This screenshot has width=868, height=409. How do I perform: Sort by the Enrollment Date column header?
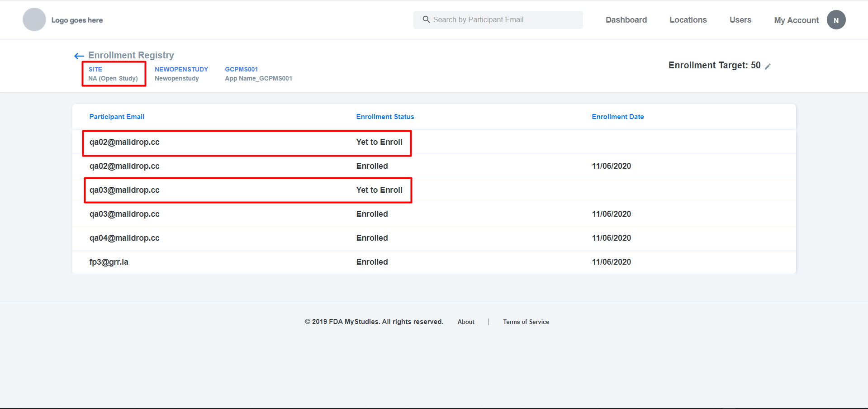[618, 116]
